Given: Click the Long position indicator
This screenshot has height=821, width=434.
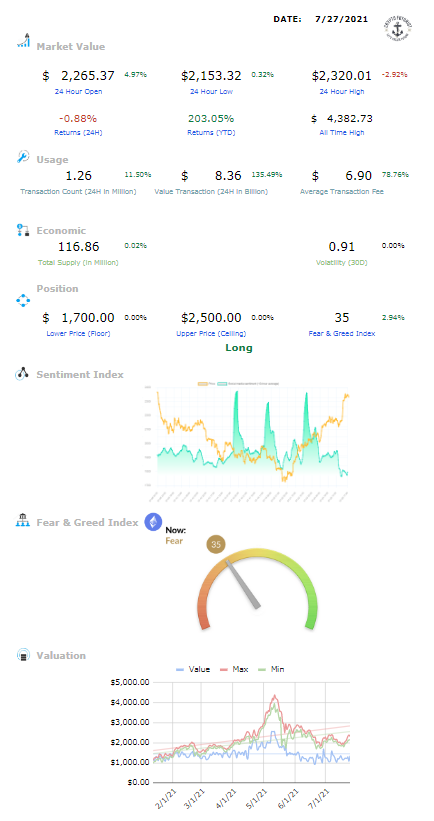Looking at the screenshot, I should tap(239, 348).
